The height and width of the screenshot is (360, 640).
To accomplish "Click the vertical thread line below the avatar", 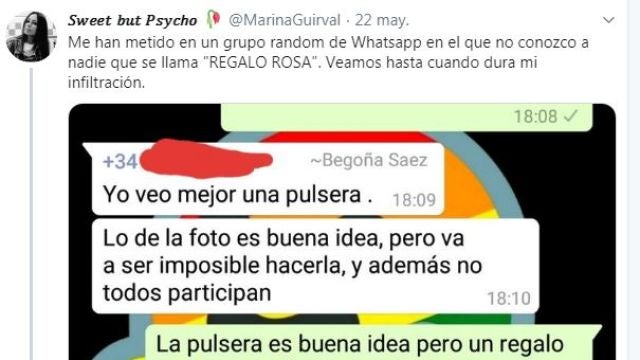I will (31, 214).
